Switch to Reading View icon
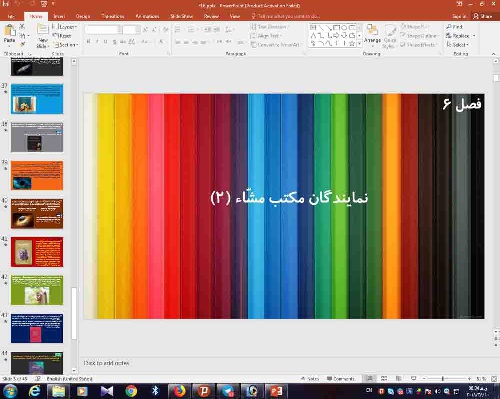 click(x=399, y=379)
